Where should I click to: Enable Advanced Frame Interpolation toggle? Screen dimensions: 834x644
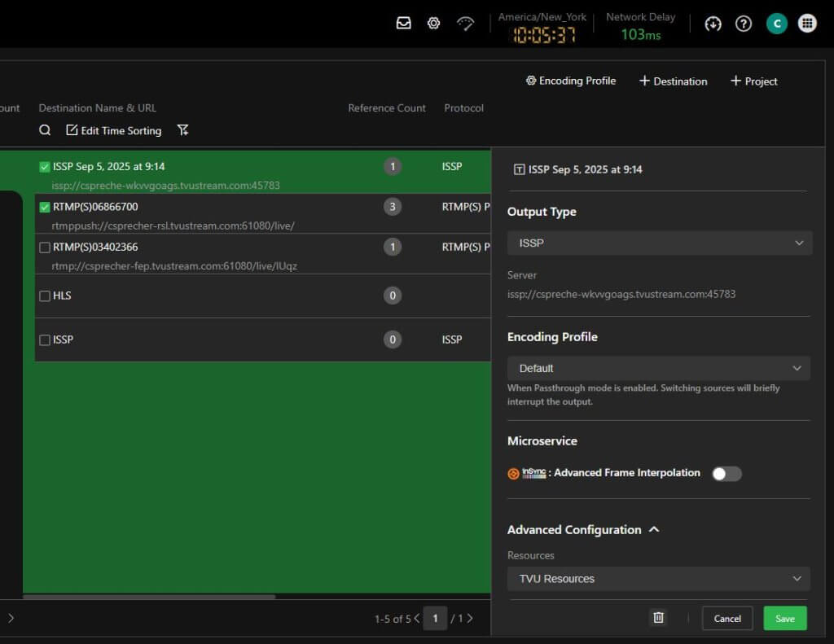(726, 474)
